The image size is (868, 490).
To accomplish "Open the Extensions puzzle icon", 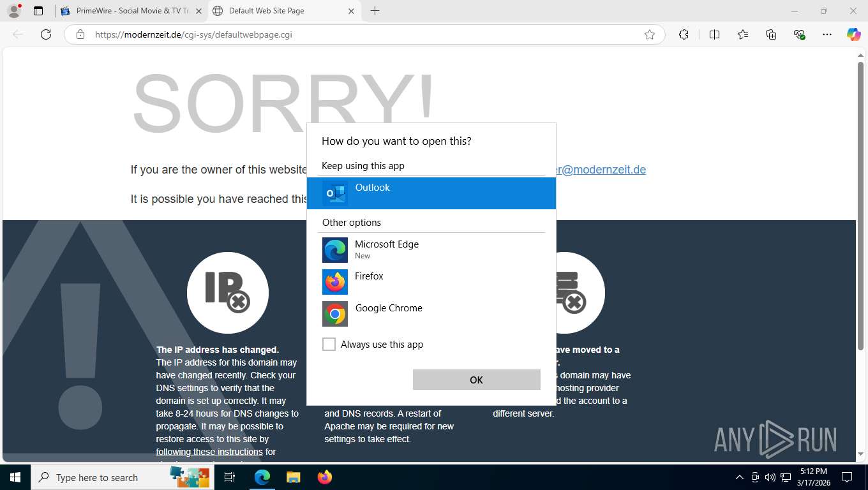I will (684, 34).
